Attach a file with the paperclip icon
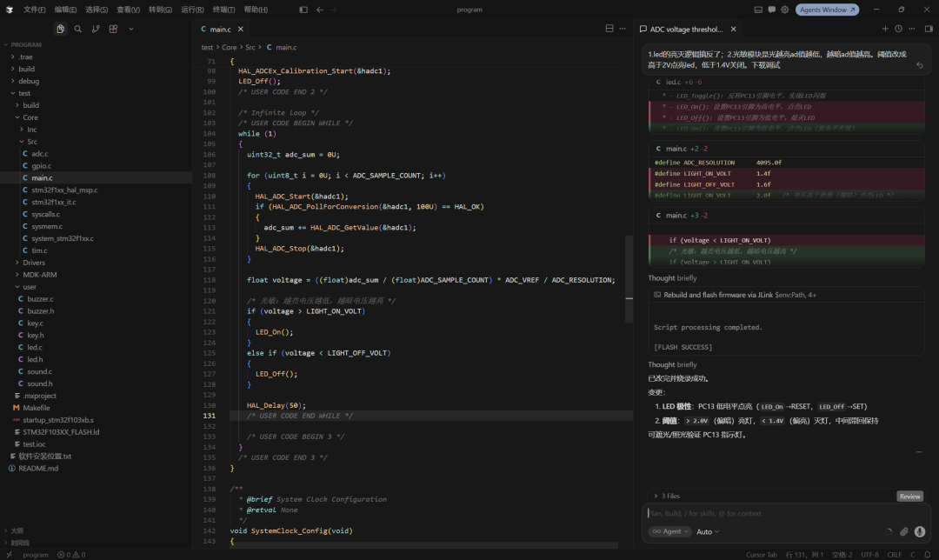939x560 pixels. [903, 532]
